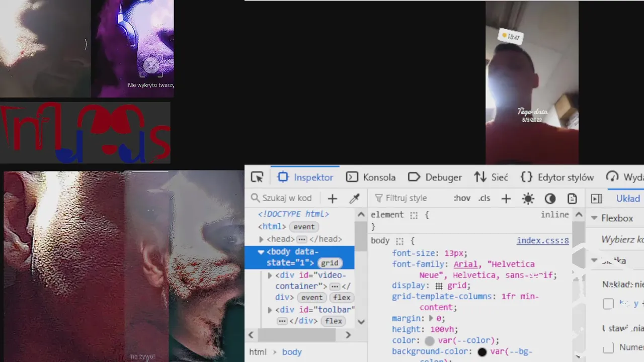Open the index.css:8 source link
The image size is (644, 362).
pos(543,241)
